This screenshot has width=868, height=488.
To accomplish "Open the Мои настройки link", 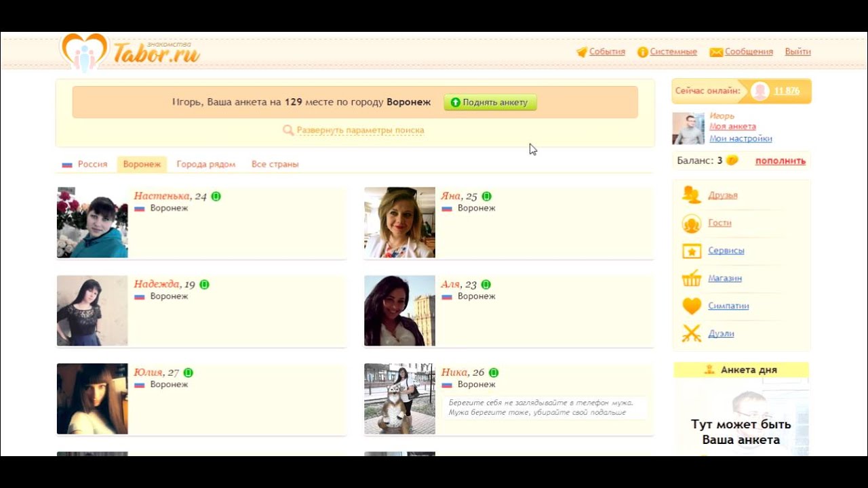I will tap(741, 138).
